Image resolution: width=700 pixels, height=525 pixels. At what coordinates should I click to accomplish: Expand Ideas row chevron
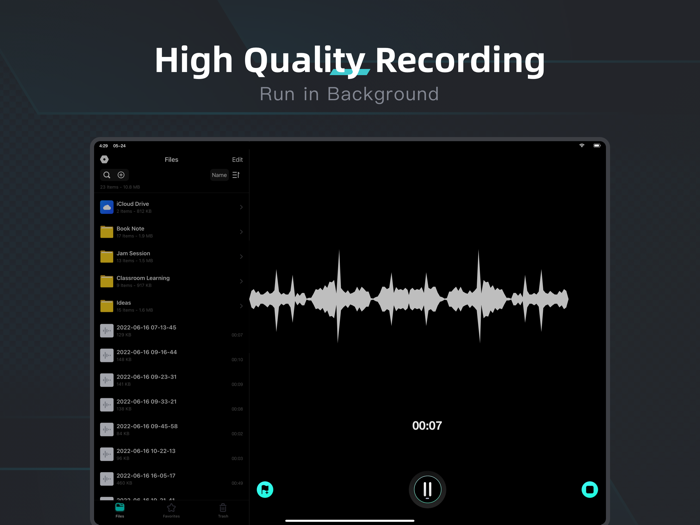pos(241,306)
